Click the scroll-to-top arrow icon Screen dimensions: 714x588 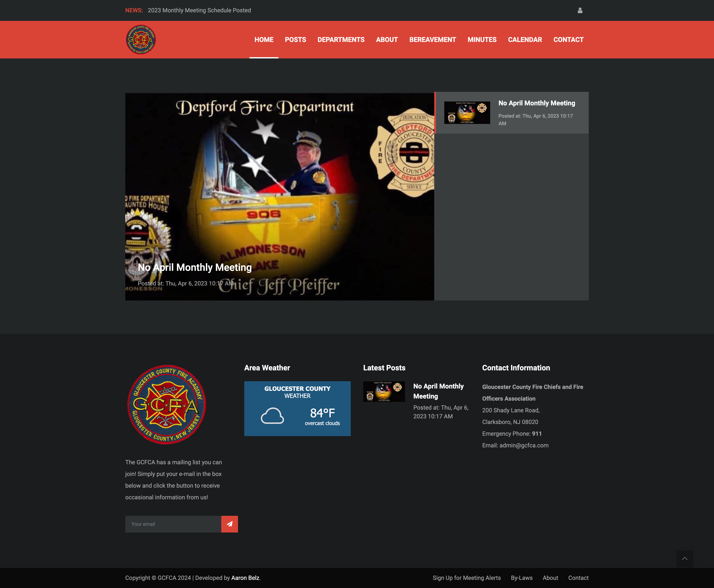point(685,559)
